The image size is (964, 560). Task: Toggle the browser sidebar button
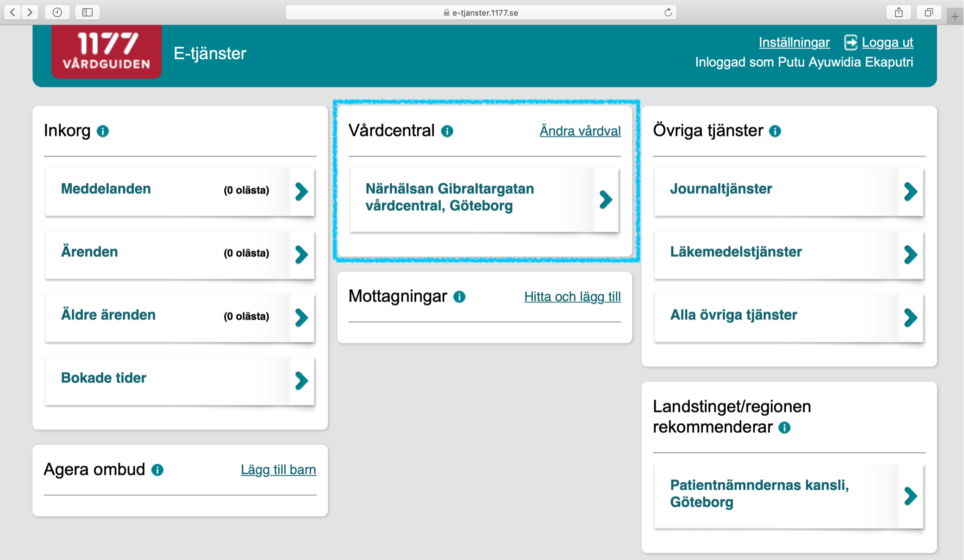click(88, 12)
